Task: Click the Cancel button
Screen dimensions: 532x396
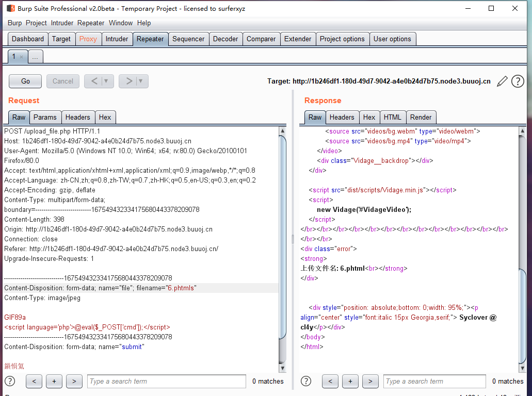Action: [x=63, y=81]
